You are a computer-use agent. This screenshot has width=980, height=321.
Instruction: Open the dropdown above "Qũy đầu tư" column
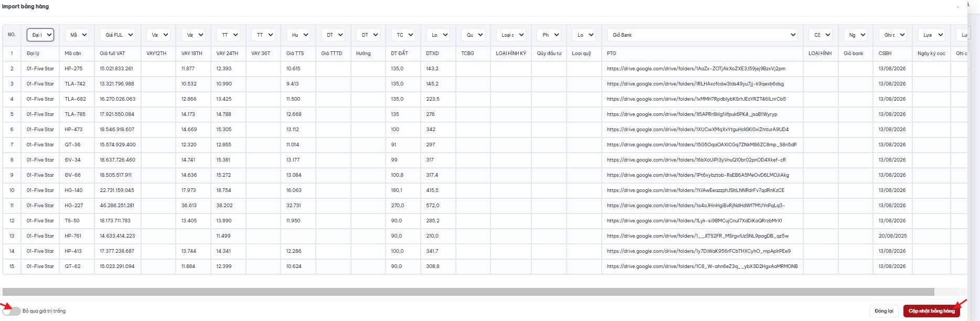(x=549, y=35)
